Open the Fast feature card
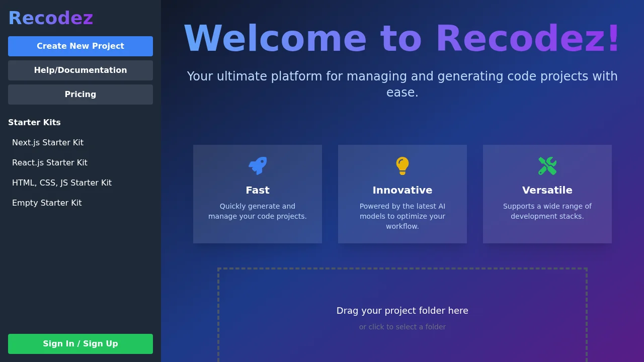The image size is (644, 362). point(258,194)
